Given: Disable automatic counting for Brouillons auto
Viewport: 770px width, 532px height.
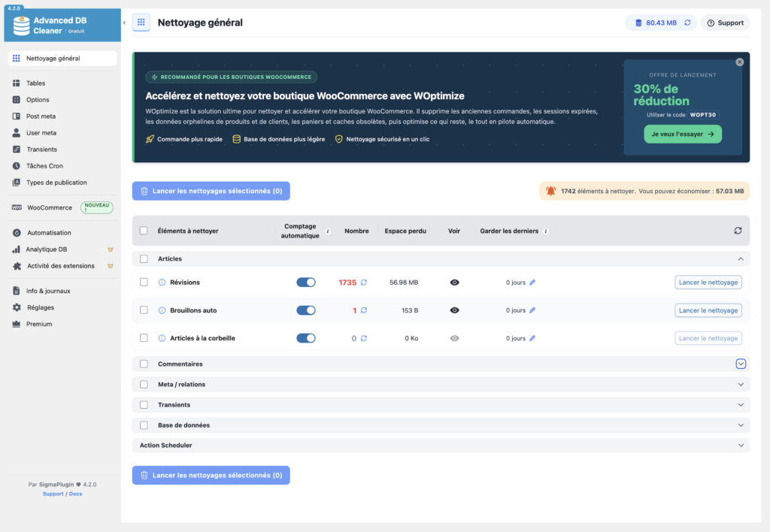Looking at the screenshot, I should tap(306, 310).
